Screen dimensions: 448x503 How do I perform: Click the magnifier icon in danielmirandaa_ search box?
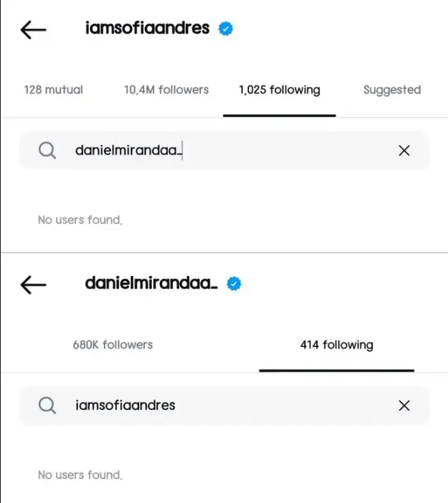point(47,150)
